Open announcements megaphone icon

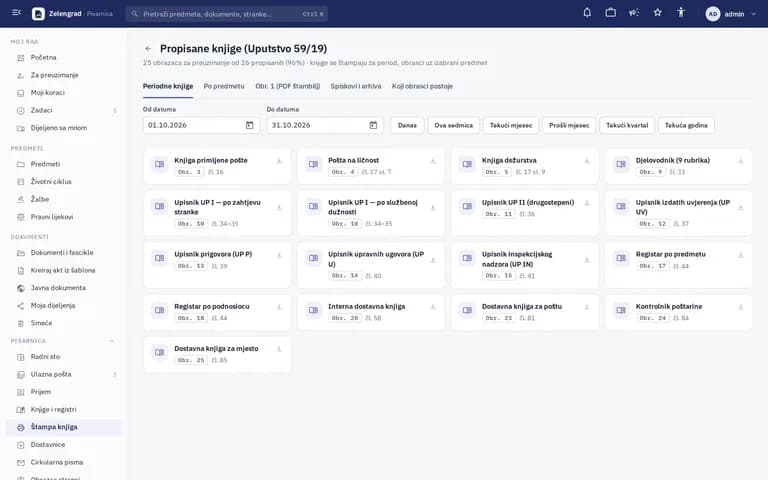[634, 13]
